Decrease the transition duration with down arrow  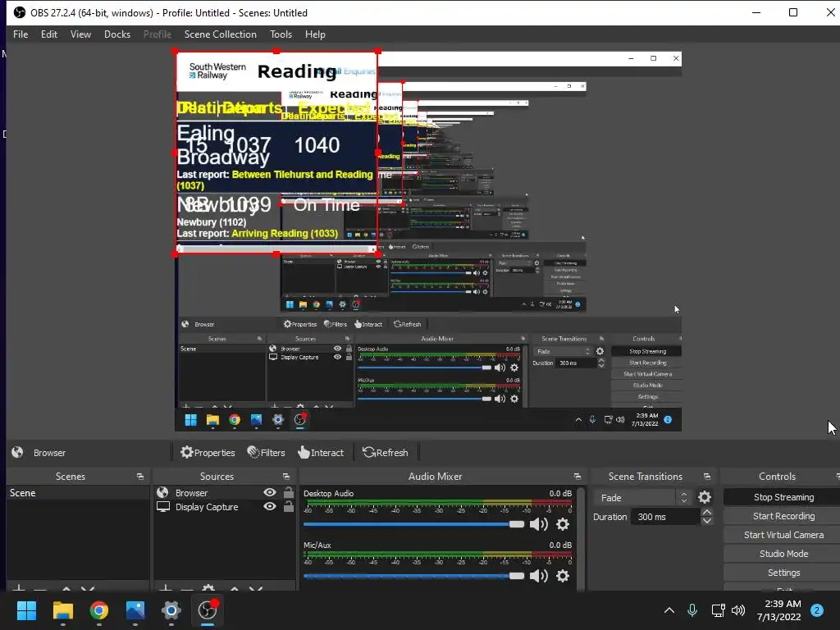pyautogui.click(x=706, y=521)
